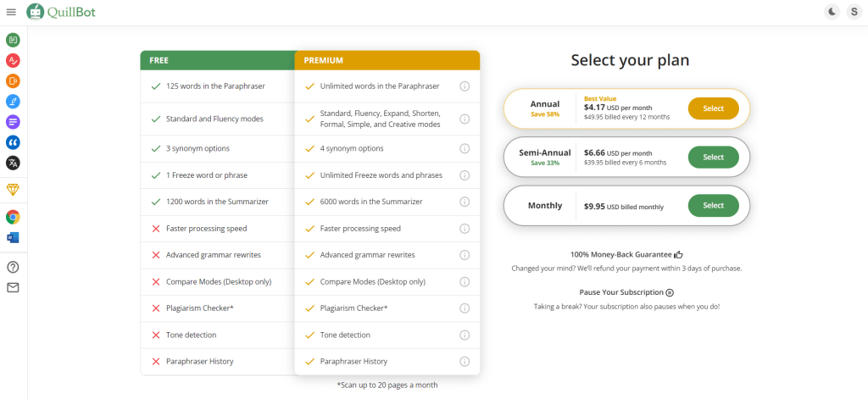This screenshot has width=868, height=399.
Task: Open the Citation Generator sidebar icon
Action: pos(13,142)
